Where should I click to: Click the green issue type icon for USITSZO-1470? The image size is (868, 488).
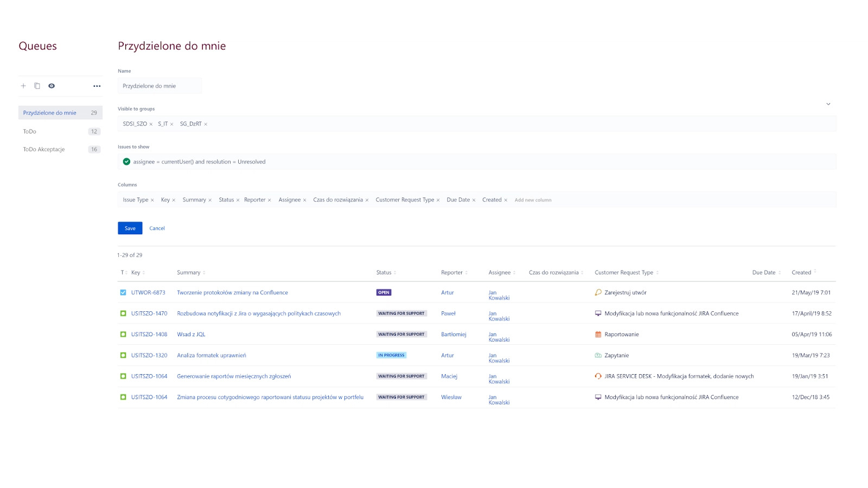click(123, 313)
